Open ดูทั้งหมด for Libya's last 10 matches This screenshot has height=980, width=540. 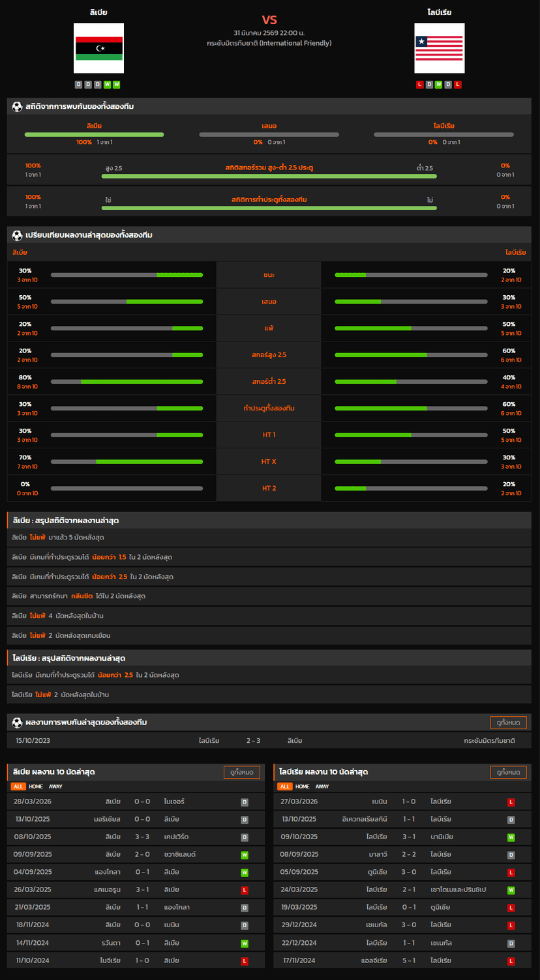[241, 772]
